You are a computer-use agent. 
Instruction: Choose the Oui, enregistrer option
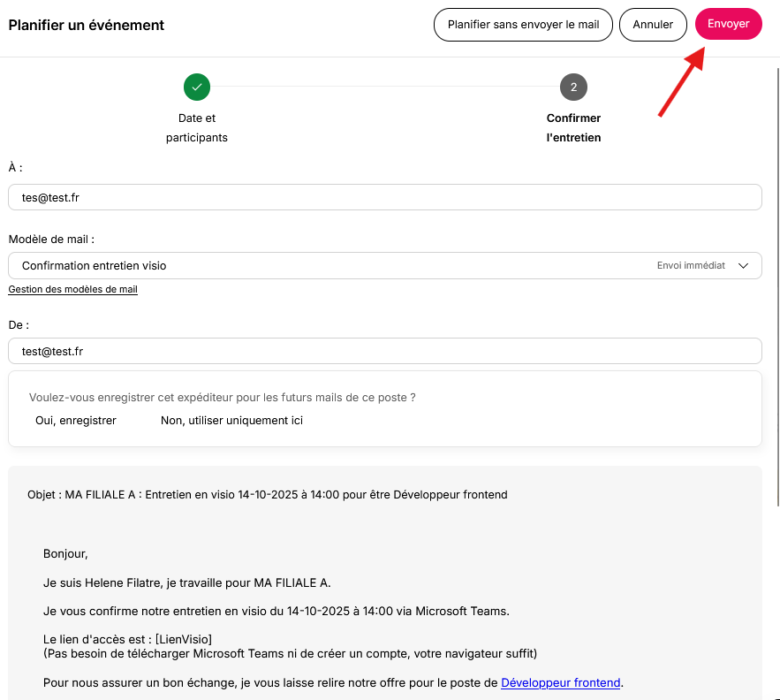[76, 420]
